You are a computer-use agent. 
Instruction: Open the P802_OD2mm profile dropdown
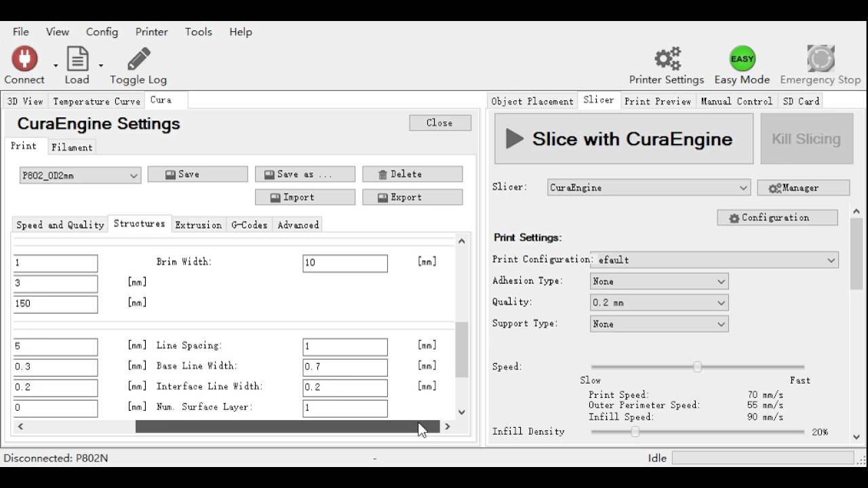(x=80, y=176)
